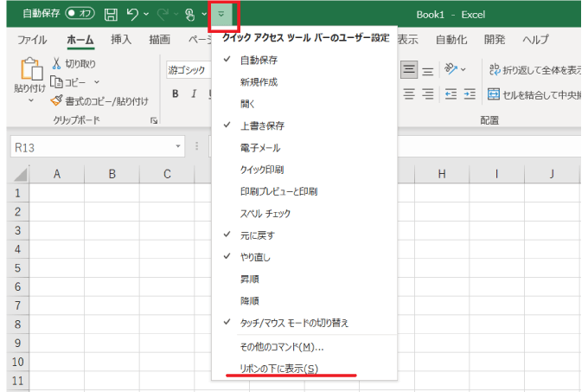Toggle Italic formatting
Viewport: 588px width, 392px height.
(194, 93)
